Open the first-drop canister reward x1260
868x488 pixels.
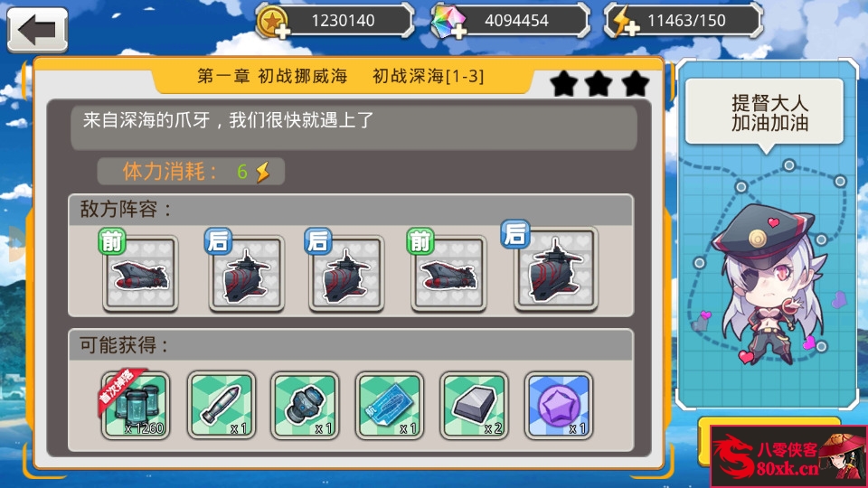point(135,406)
